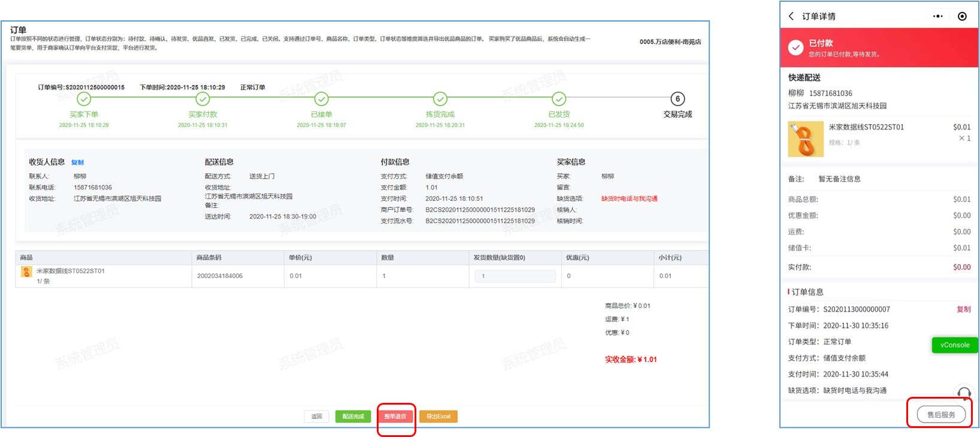
Task: Click the 支付时间 value 2020-11-25 18:10:51
Action: 454,199
